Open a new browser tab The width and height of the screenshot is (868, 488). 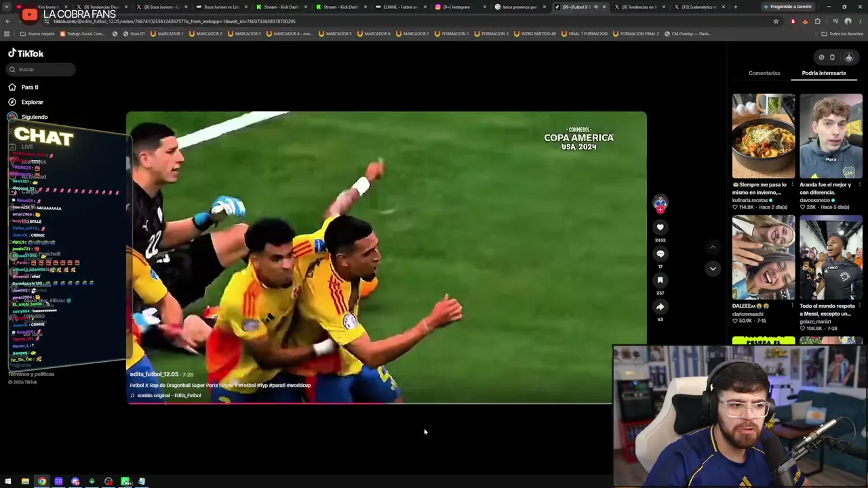(x=735, y=7)
